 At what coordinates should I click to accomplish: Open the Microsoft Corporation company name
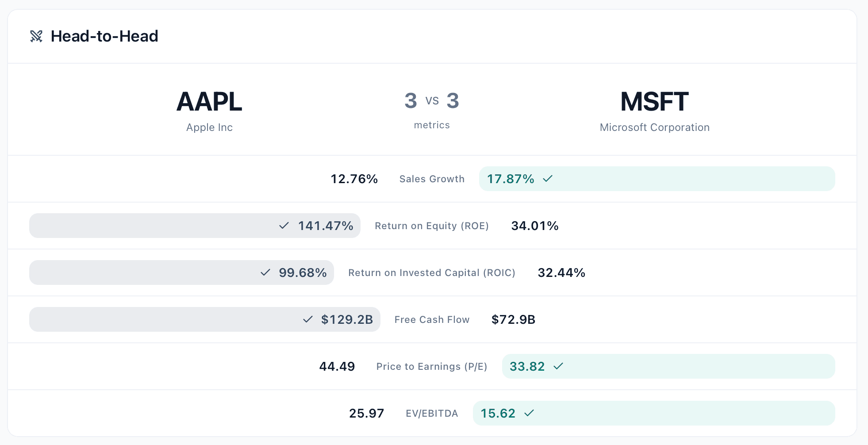point(655,127)
